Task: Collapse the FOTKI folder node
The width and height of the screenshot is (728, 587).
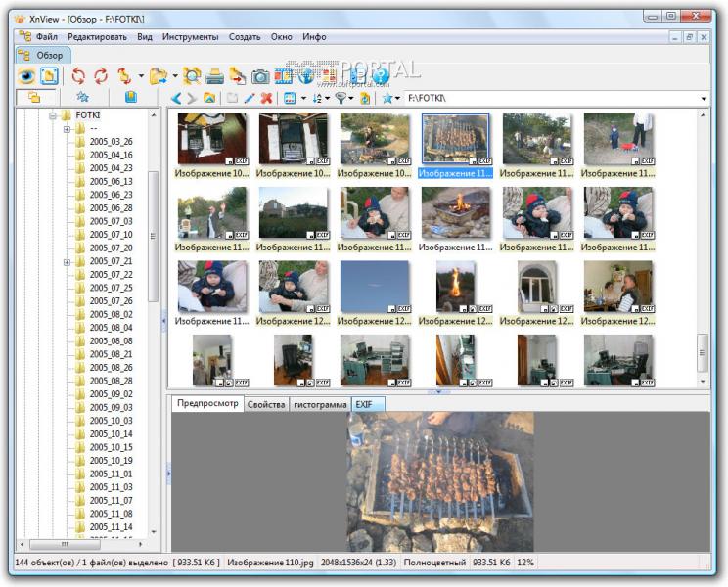Action: [x=53, y=115]
